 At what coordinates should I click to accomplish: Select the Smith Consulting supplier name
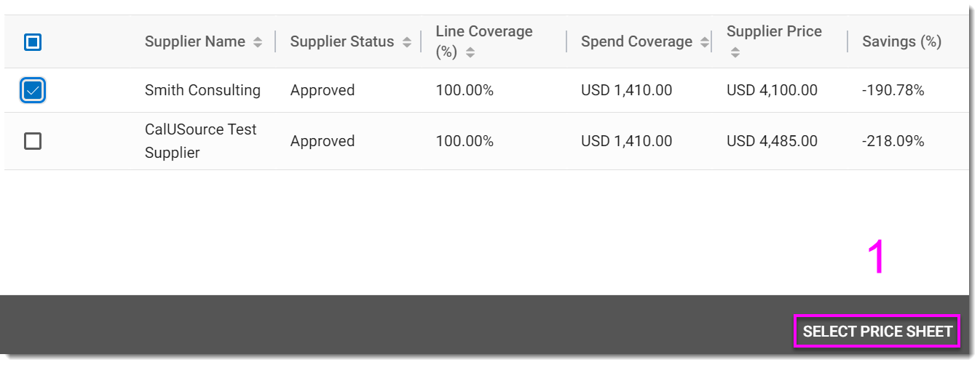(202, 90)
